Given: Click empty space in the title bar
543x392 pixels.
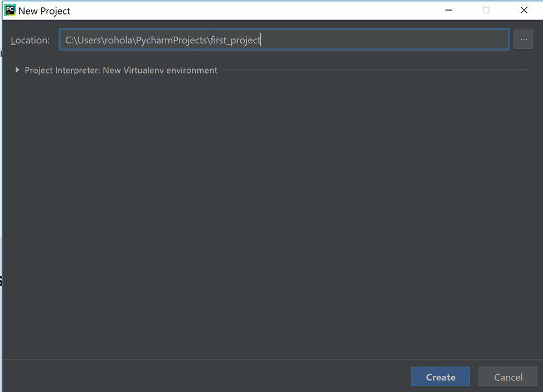Looking at the screenshot, I should click(x=251, y=11).
